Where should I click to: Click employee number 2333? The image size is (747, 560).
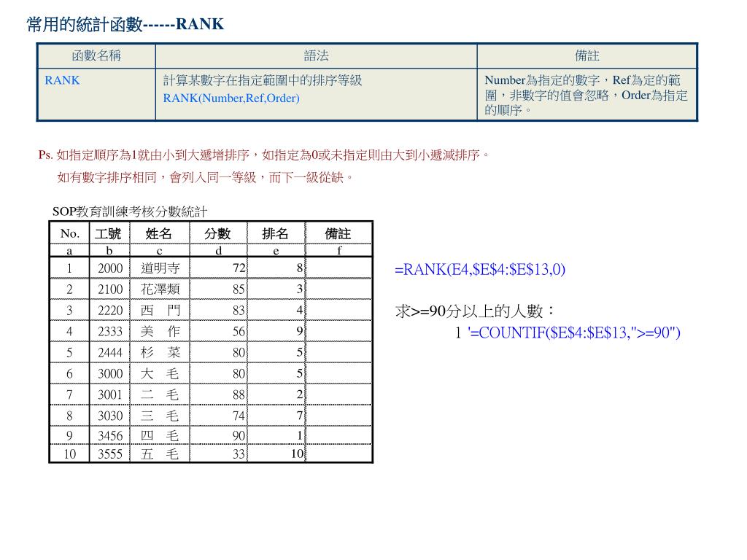coord(110,332)
